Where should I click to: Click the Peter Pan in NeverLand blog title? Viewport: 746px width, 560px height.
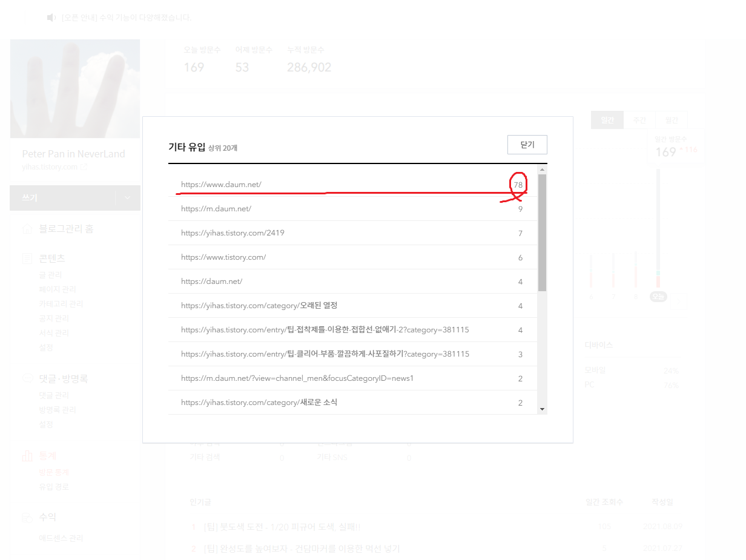[73, 154]
